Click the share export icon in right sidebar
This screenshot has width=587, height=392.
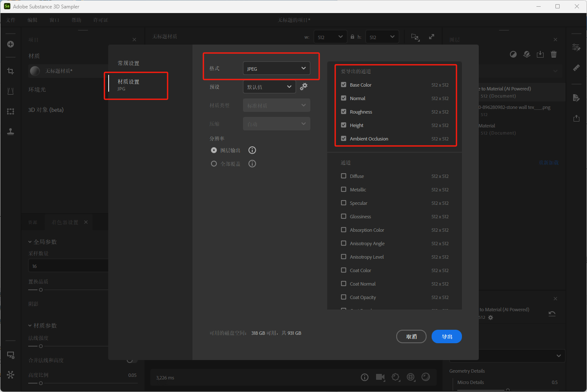(x=576, y=118)
